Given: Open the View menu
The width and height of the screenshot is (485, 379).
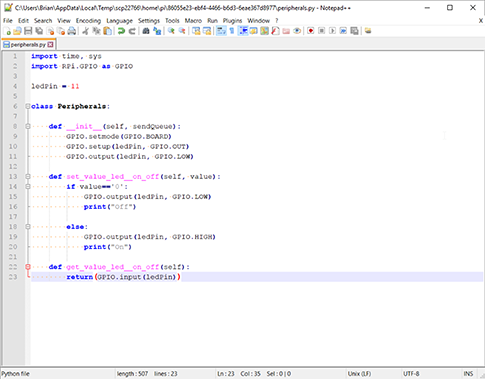Looking at the screenshot, I should click(x=64, y=21).
